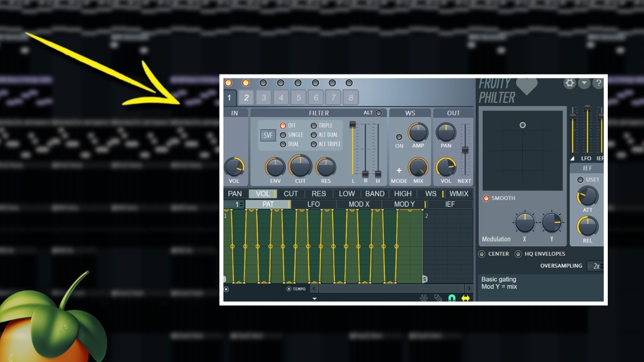This screenshot has width=644, height=362.
Task: Click the filter ENV knob
Action: coord(275,167)
